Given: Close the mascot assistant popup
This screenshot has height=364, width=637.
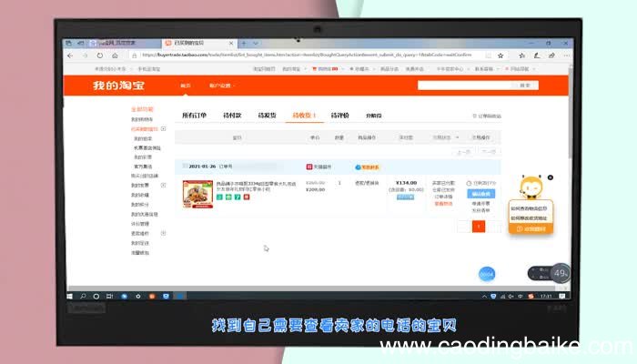Looking at the screenshot, I should 550,177.
